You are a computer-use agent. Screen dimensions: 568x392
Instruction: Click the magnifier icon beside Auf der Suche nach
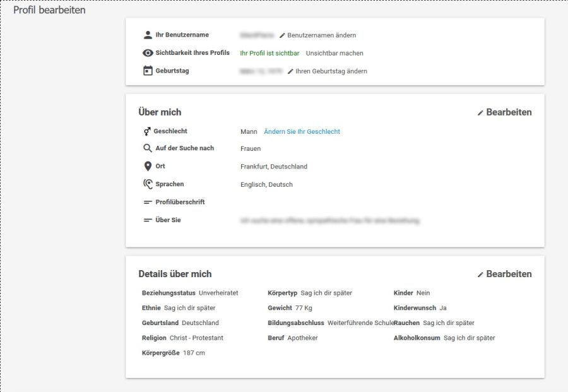point(148,148)
